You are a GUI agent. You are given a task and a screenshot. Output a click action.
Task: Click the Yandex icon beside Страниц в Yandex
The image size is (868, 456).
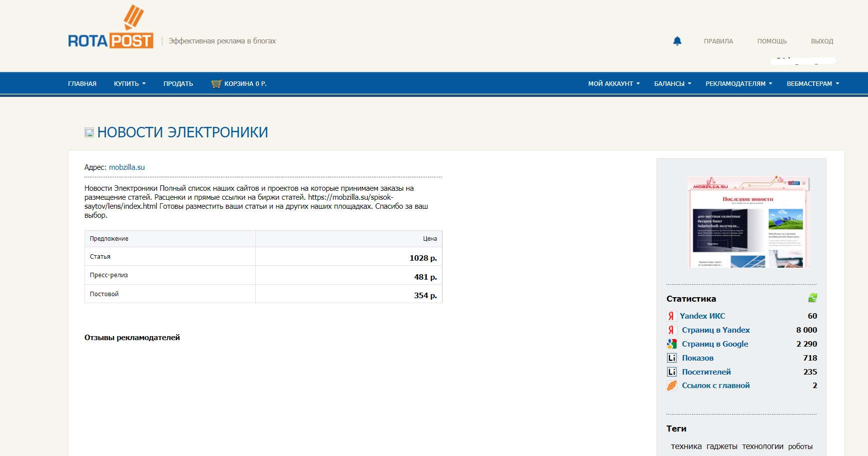tap(671, 330)
